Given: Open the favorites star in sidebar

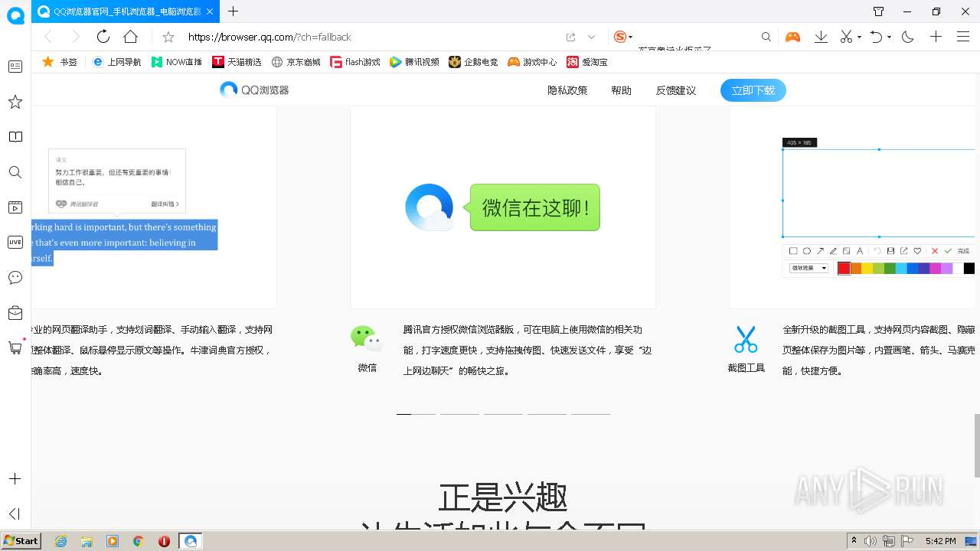Looking at the screenshot, I should 15,102.
